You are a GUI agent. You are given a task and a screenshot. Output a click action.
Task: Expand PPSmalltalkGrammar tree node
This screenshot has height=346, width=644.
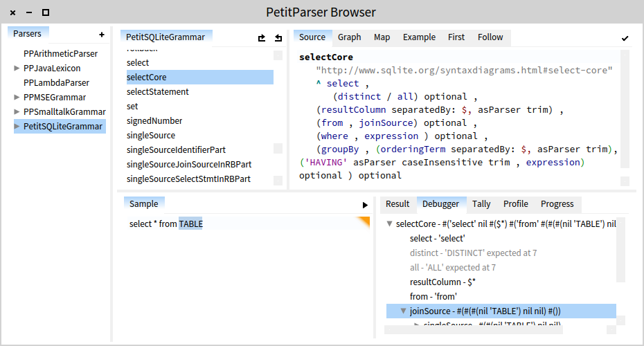[17, 111]
